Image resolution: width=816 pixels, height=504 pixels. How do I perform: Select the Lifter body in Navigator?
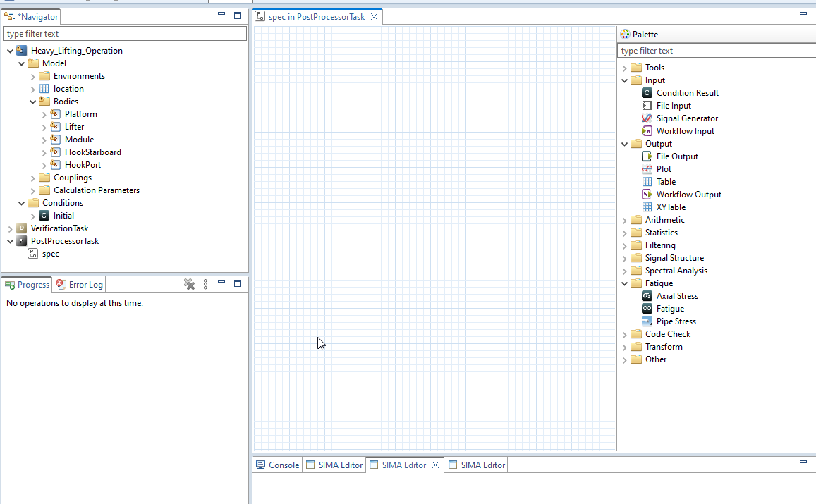tap(74, 127)
